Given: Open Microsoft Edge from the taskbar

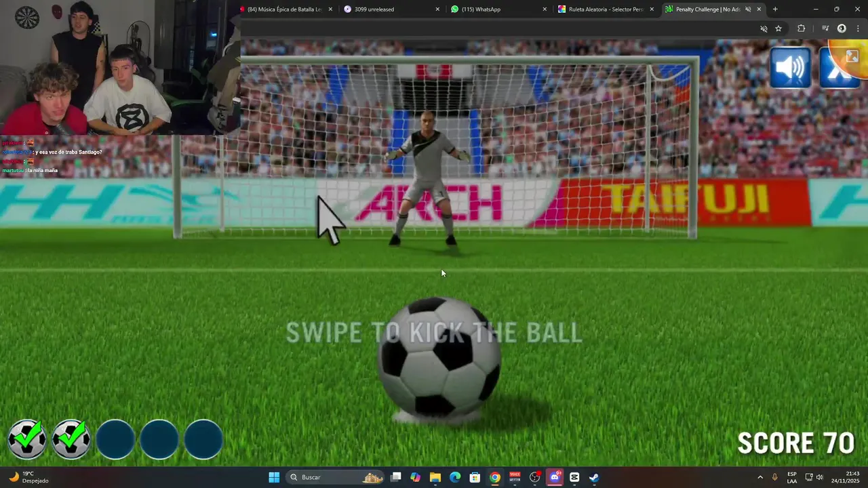Looking at the screenshot, I should click(x=455, y=477).
